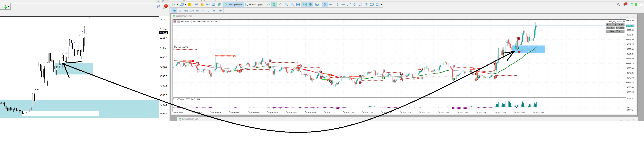The height and width of the screenshot is (141, 644).
Task: Expand the objects dropdown arrow
Action: coord(381,4)
